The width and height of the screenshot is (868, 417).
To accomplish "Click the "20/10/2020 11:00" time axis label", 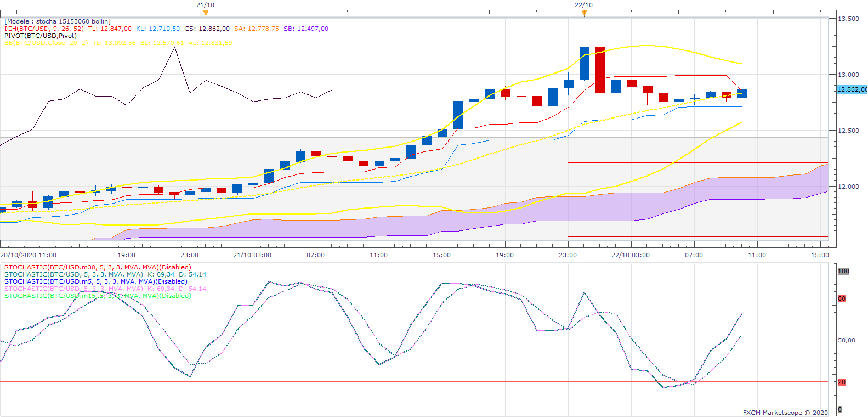I will (29, 255).
